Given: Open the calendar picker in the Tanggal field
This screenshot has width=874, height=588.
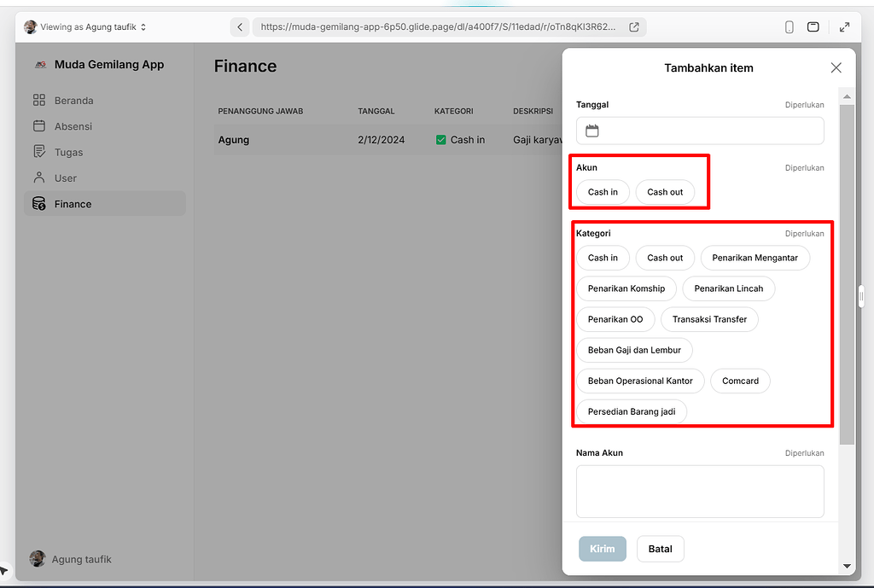Looking at the screenshot, I should [x=592, y=130].
